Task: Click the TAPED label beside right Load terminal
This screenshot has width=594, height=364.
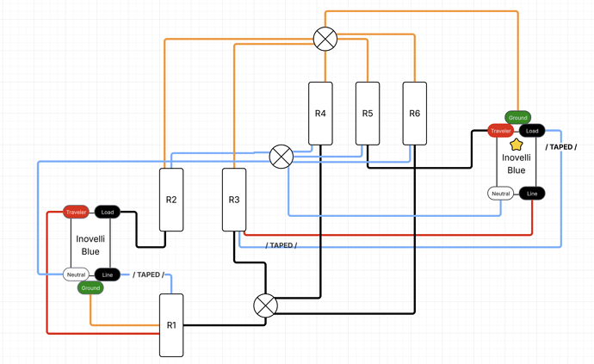Action: [561, 147]
